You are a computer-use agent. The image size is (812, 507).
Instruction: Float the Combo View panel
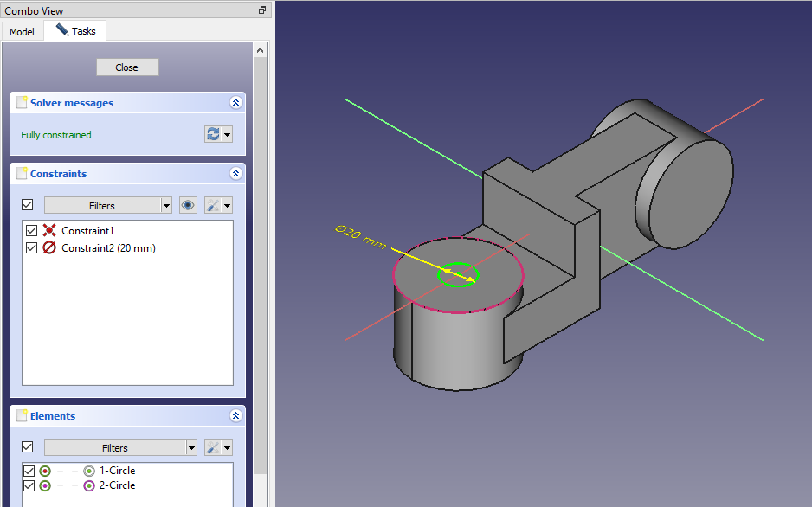tap(262, 10)
